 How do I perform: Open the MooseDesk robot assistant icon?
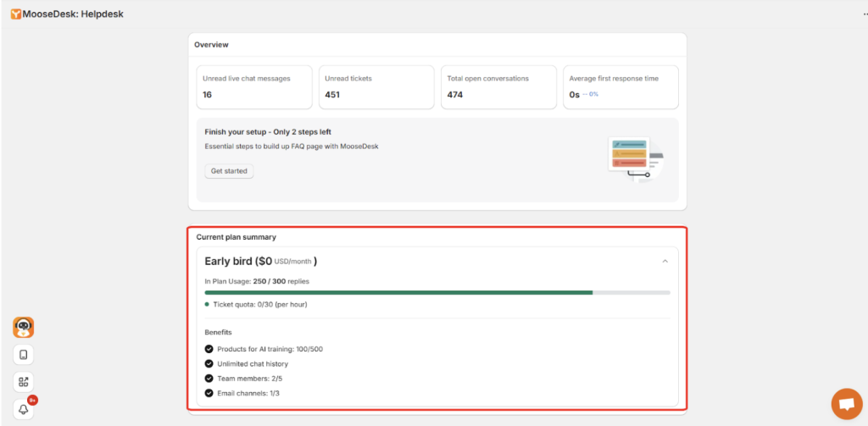[x=24, y=328]
